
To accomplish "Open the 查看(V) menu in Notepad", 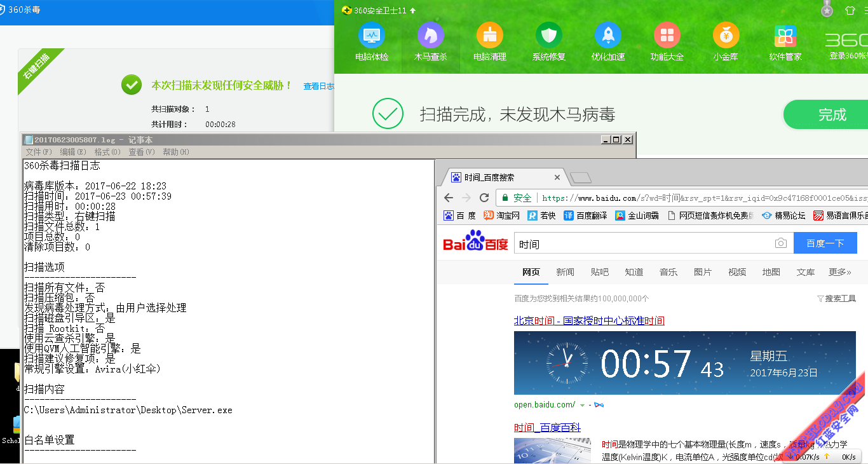I will tap(142, 152).
